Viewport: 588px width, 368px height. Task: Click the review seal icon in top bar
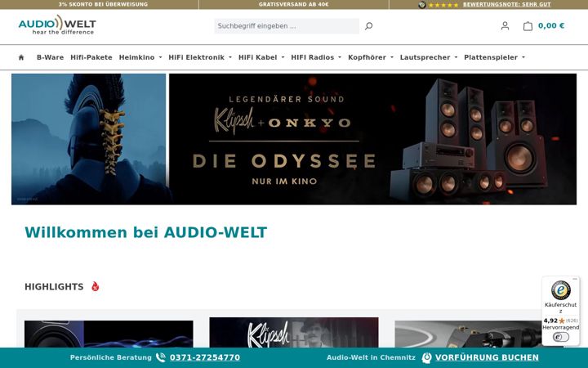coord(422,5)
